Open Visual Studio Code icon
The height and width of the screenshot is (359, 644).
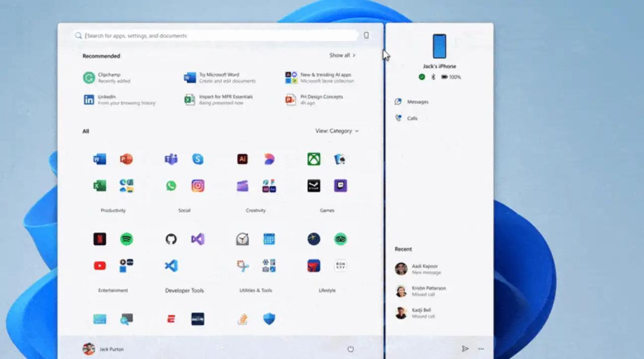click(x=171, y=266)
